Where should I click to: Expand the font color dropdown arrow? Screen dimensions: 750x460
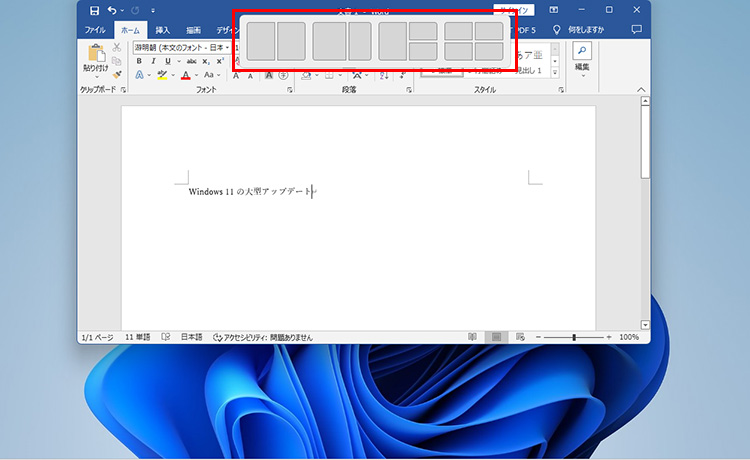pyautogui.click(x=196, y=75)
